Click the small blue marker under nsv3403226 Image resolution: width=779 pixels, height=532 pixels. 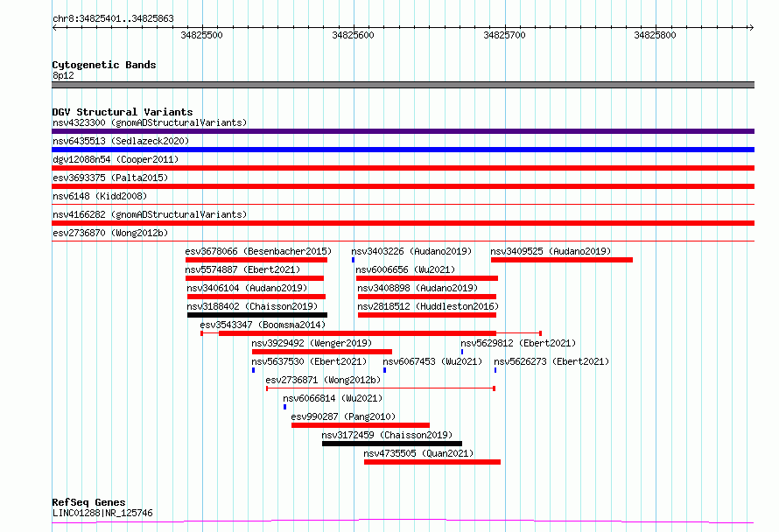pos(353,260)
